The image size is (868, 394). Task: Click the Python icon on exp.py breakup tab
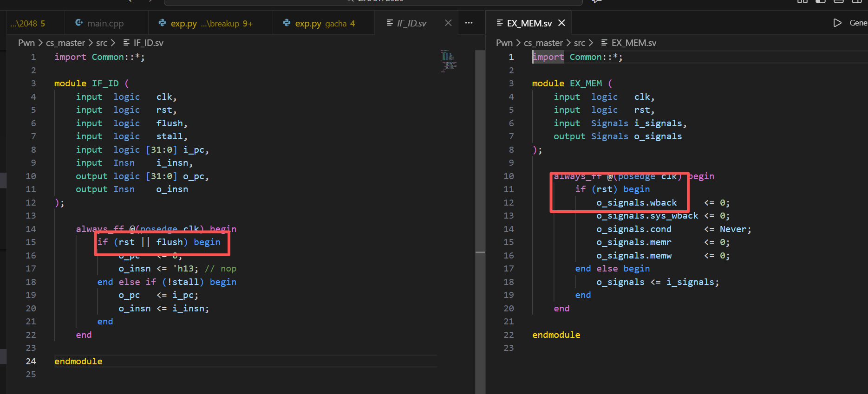162,23
